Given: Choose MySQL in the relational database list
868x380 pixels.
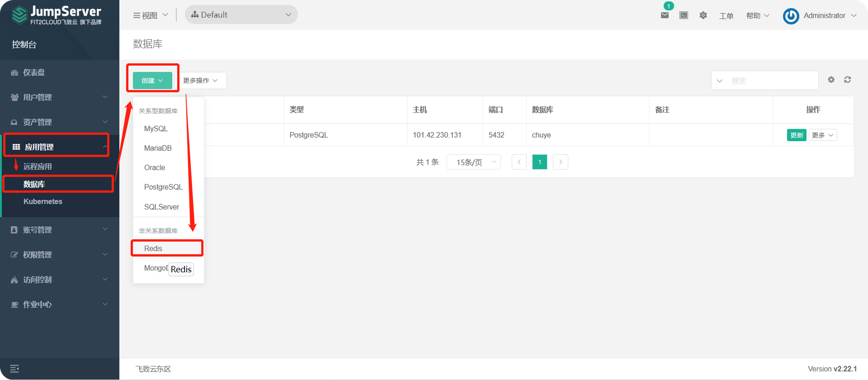Looking at the screenshot, I should tap(155, 129).
